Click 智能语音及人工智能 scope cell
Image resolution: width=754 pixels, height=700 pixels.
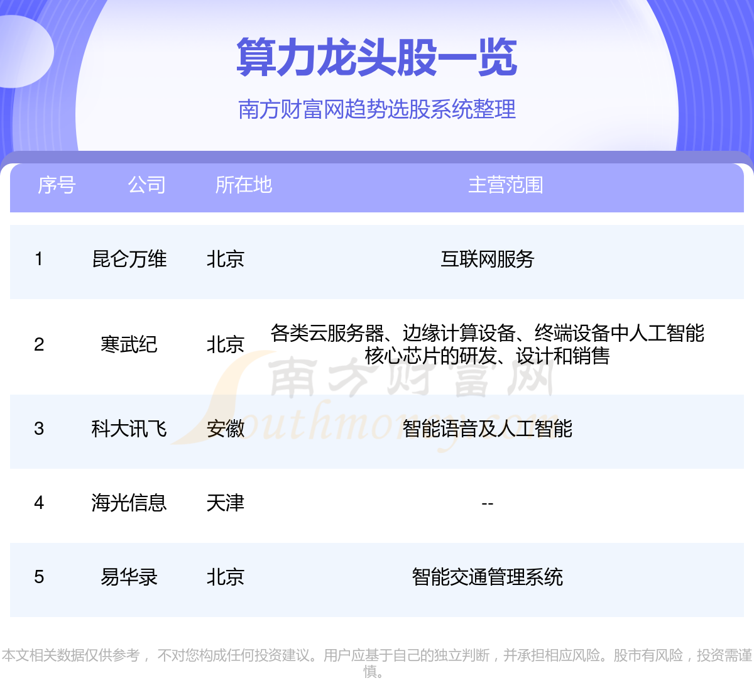488,429
